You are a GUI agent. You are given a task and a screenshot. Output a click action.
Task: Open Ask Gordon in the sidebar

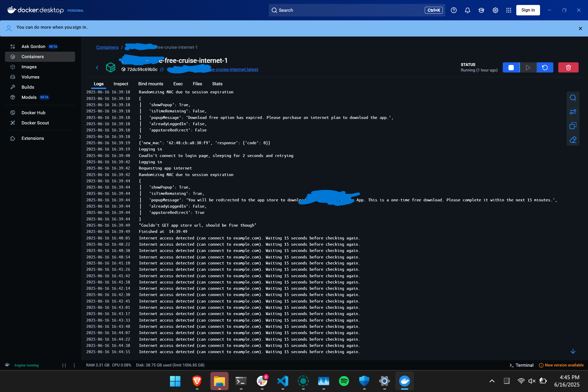click(x=40, y=46)
